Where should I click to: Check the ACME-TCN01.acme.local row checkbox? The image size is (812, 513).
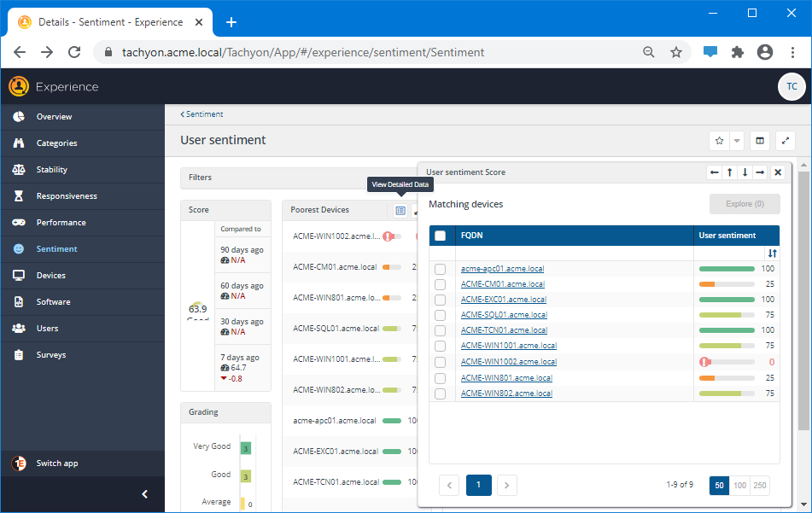pyautogui.click(x=441, y=330)
